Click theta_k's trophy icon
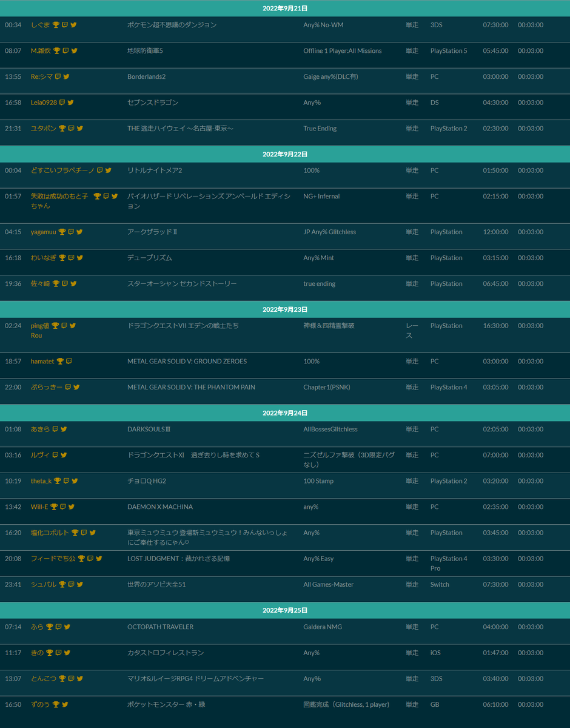 pos(58,481)
